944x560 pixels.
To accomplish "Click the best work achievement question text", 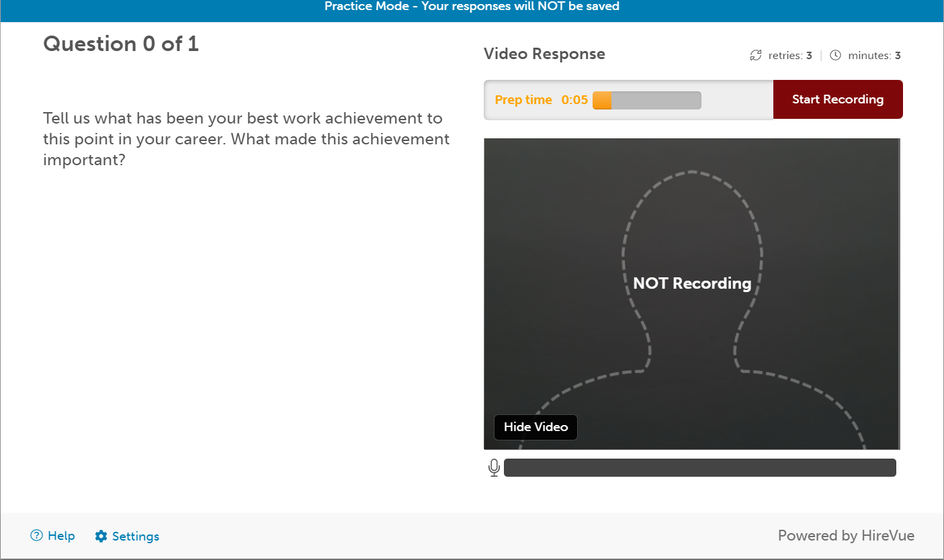I will [246, 140].
